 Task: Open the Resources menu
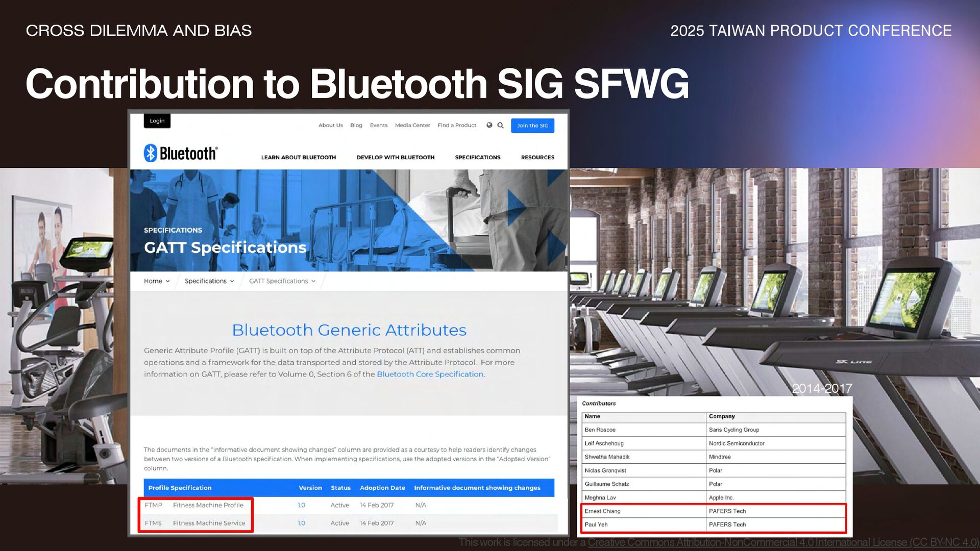coord(537,158)
